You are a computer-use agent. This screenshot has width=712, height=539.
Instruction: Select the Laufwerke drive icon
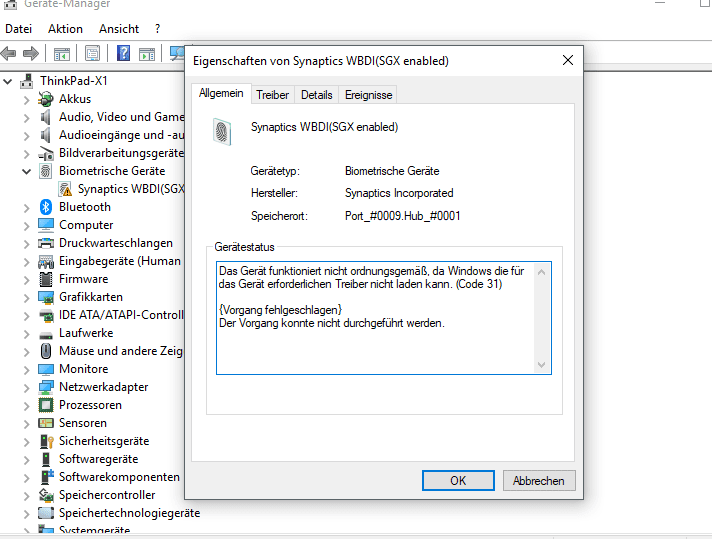46,336
